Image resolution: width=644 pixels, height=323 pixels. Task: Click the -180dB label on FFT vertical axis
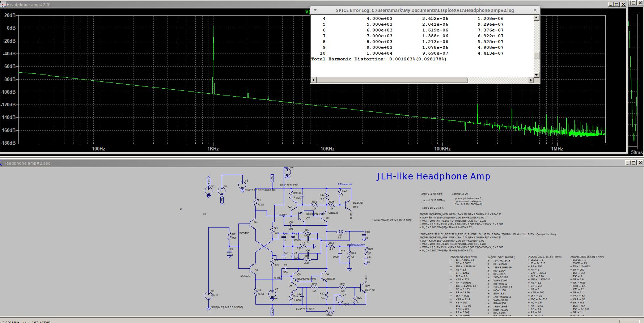(8, 143)
